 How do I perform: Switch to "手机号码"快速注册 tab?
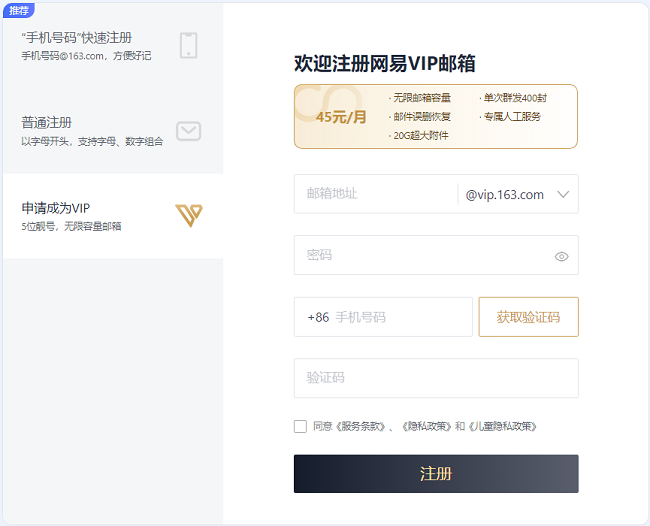pos(113,46)
